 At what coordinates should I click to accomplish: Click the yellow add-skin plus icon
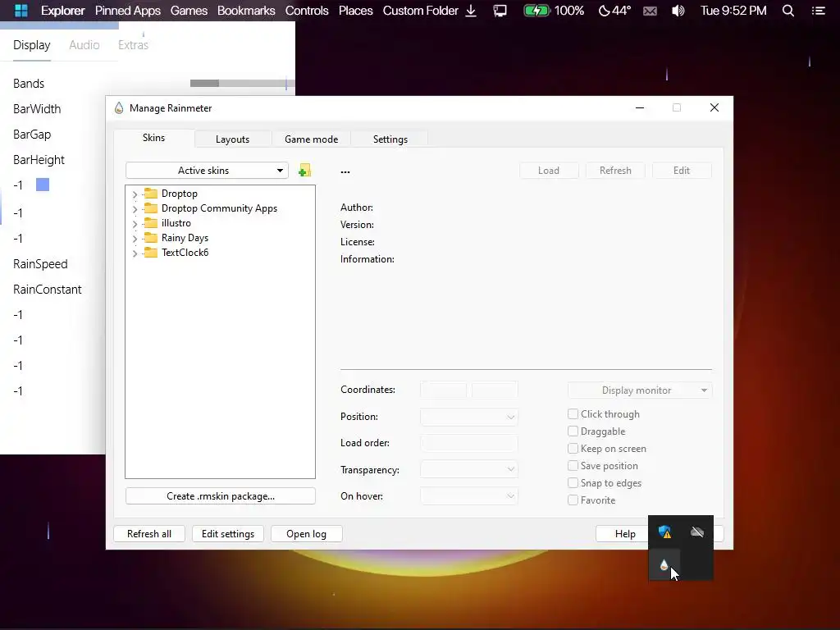pyautogui.click(x=304, y=171)
